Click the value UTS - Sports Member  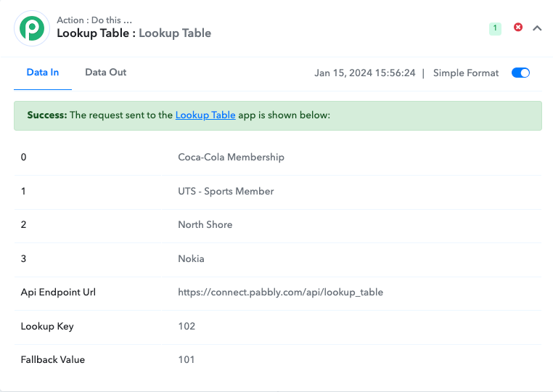(226, 191)
